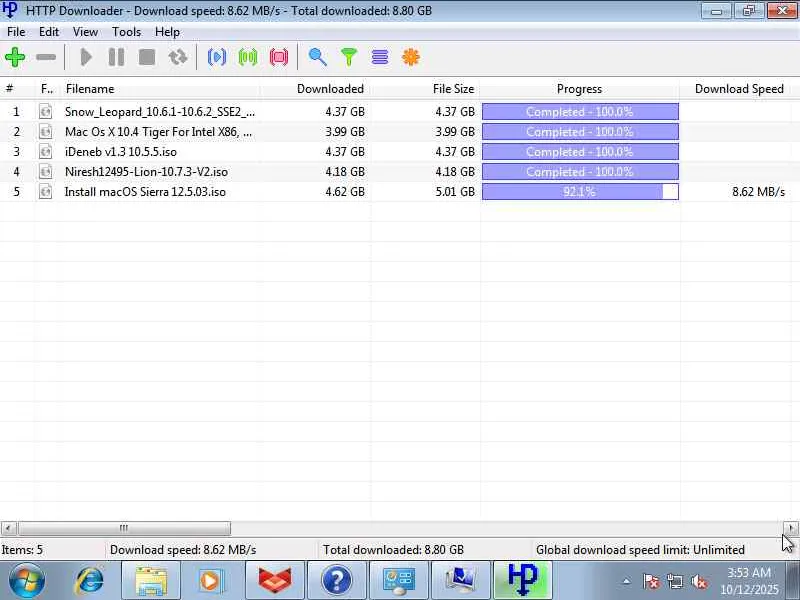Click the network tray icon
The height and width of the screenshot is (600, 800).
click(675, 581)
